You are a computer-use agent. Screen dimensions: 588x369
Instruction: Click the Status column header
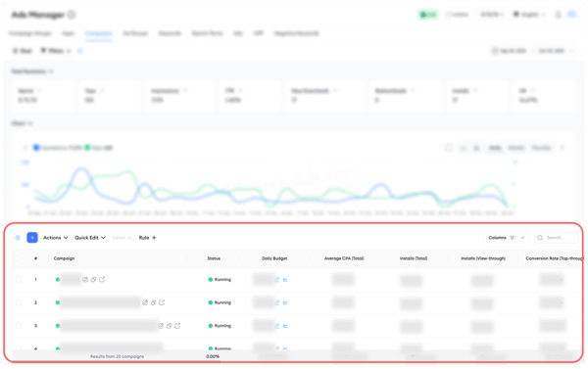[x=214, y=258]
